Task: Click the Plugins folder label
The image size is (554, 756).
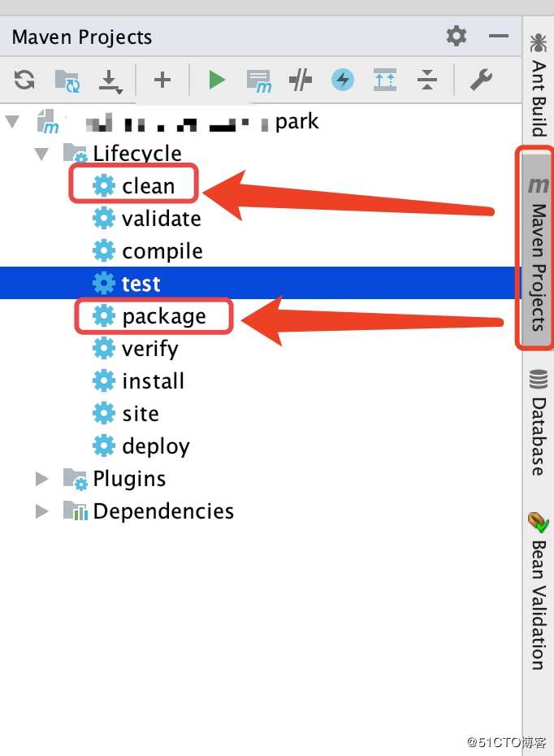Action: [129, 479]
